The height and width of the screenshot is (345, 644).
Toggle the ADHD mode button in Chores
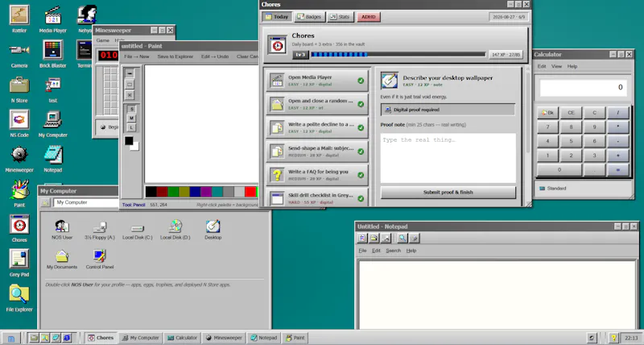tap(369, 17)
